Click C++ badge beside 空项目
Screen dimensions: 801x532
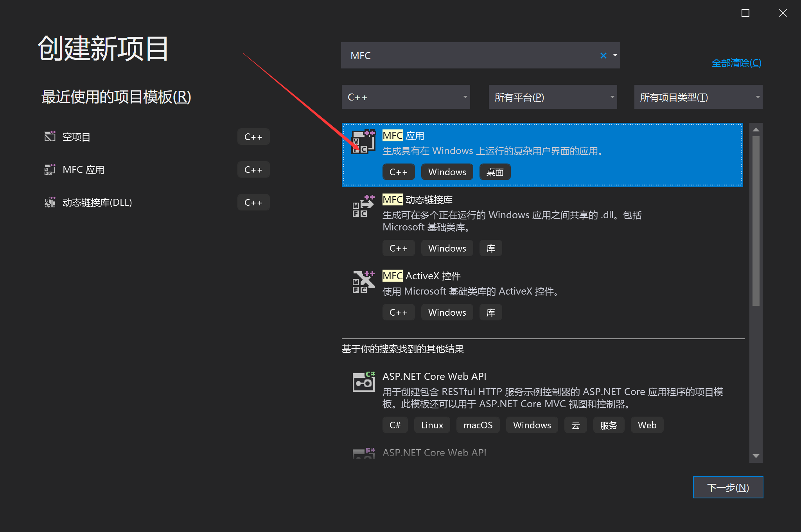tap(253, 137)
